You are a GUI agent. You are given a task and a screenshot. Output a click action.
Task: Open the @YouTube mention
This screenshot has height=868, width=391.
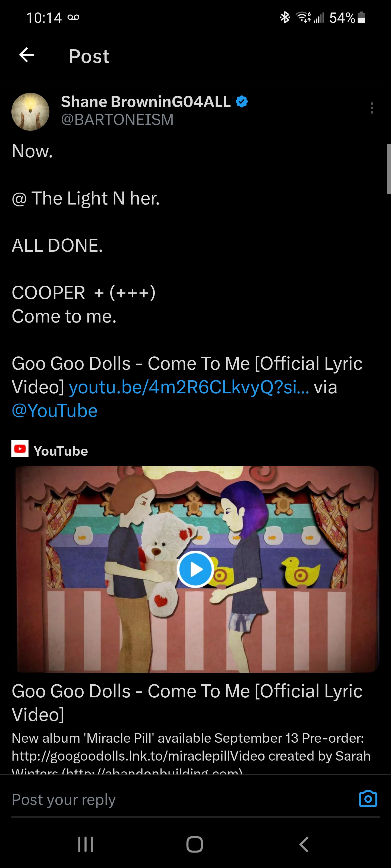55,411
